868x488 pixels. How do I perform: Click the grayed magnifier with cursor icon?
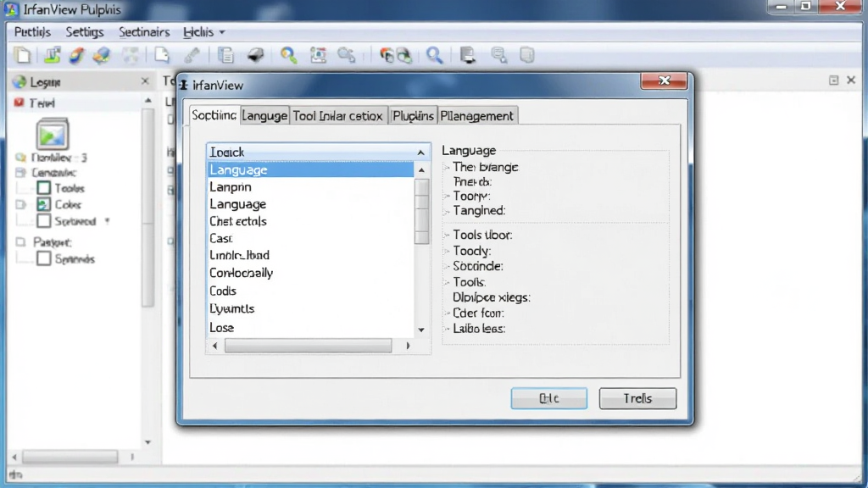(347, 55)
